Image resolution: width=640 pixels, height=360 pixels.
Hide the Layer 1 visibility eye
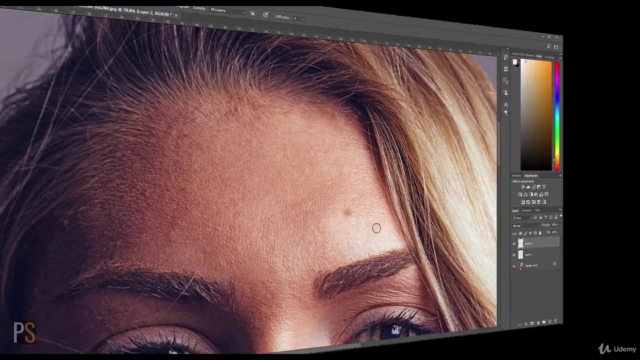[513, 255]
